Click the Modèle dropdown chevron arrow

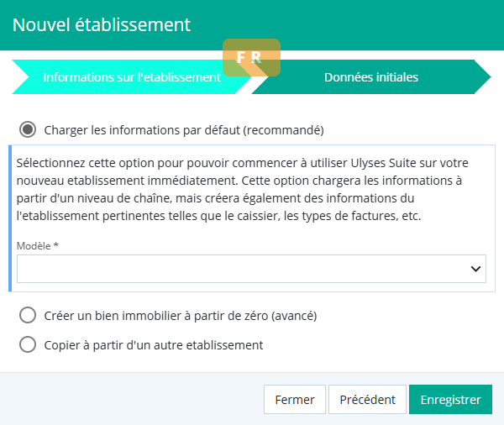pos(476,270)
